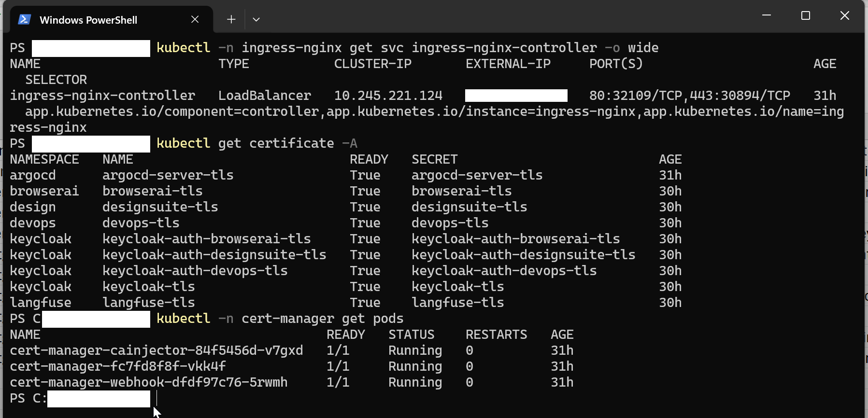The height and width of the screenshot is (418, 868).
Task: Click the TYPE column header
Action: click(x=234, y=64)
